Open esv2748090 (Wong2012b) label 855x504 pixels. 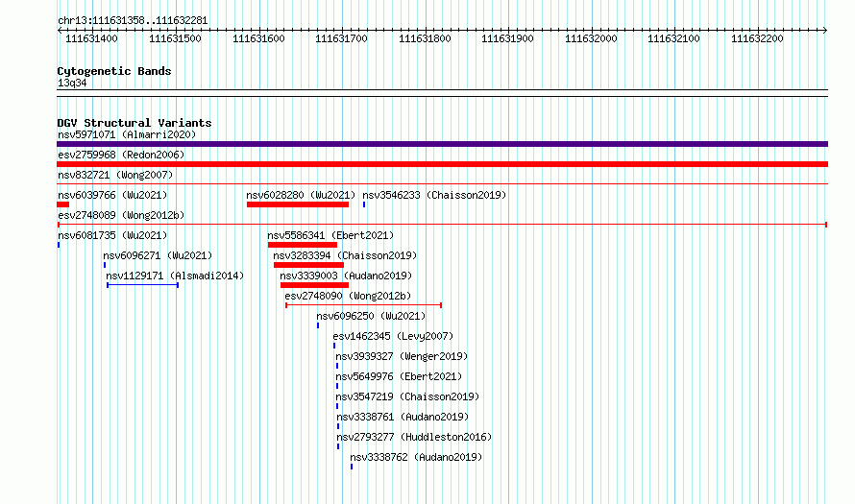tap(348, 296)
